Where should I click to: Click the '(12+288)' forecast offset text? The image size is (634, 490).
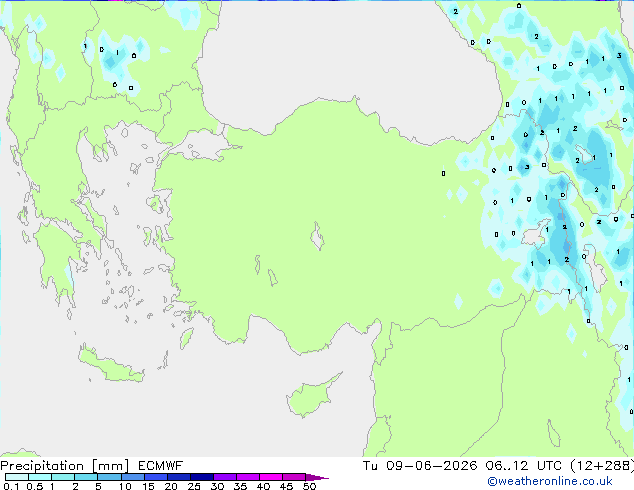pyautogui.click(x=602, y=466)
